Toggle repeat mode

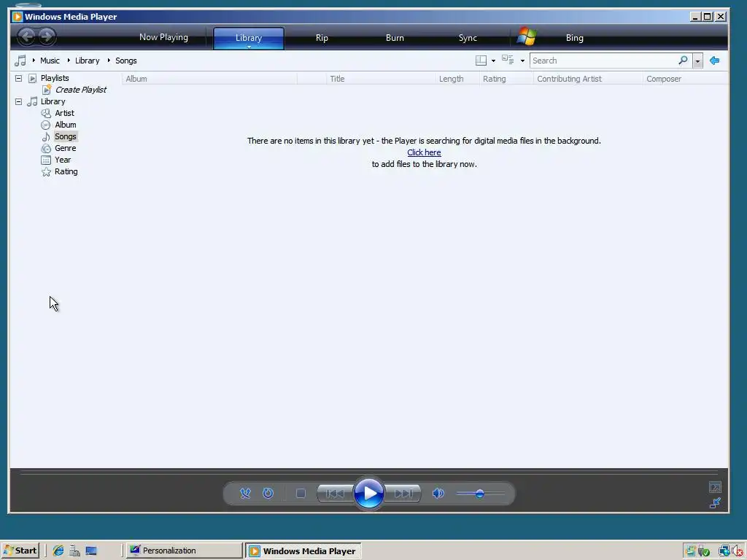point(268,494)
